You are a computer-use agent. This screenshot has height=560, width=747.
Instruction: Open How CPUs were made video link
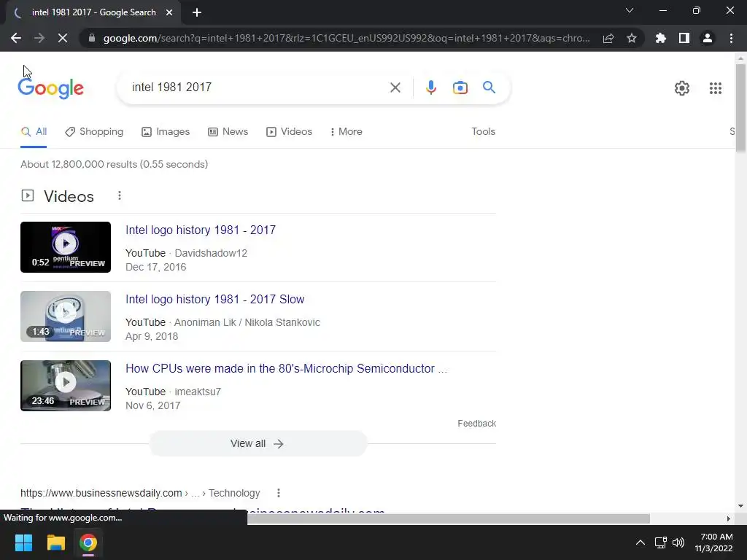286,368
